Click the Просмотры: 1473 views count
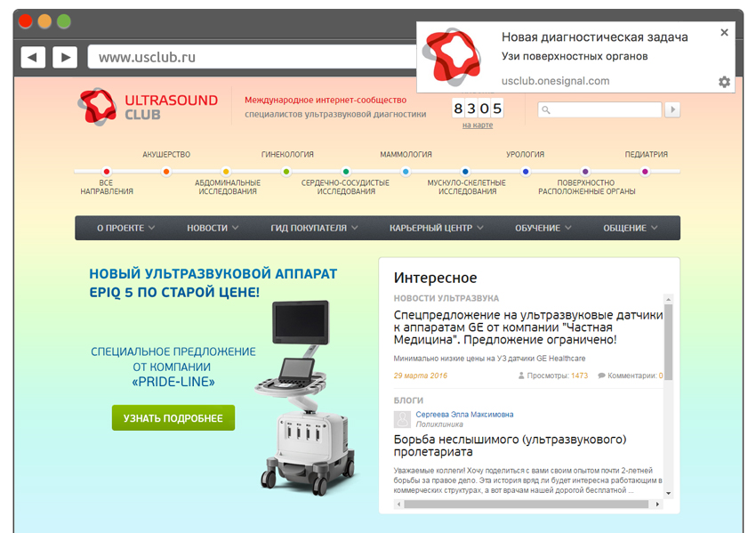The image size is (756, 533). pyautogui.click(x=553, y=376)
